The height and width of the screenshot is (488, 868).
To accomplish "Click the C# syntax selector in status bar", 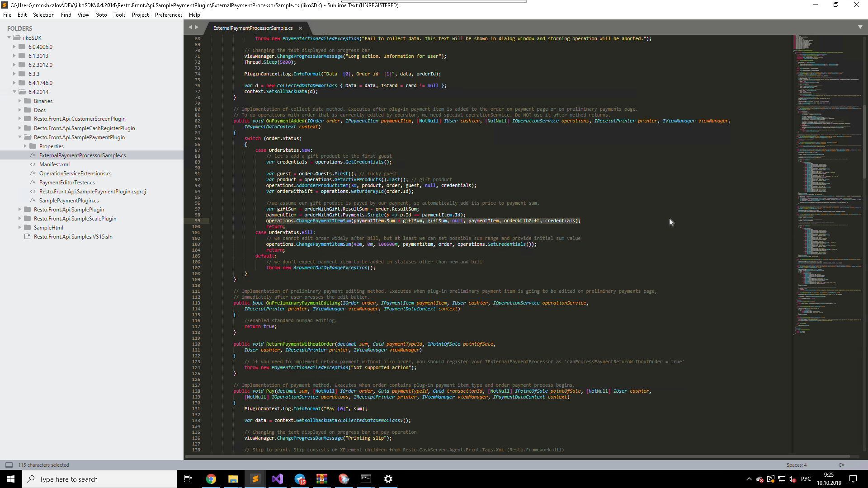I will point(842,465).
